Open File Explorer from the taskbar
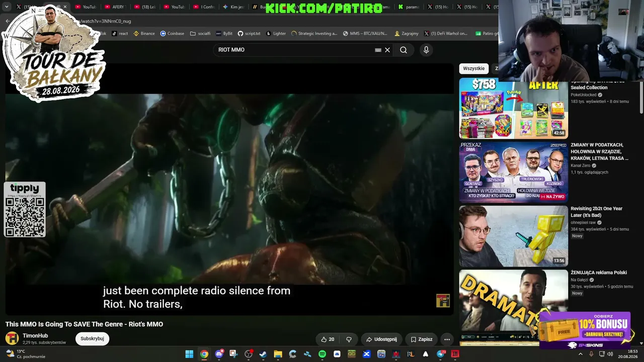Image resolution: width=644 pixels, height=362 pixels. pos(278,354)
